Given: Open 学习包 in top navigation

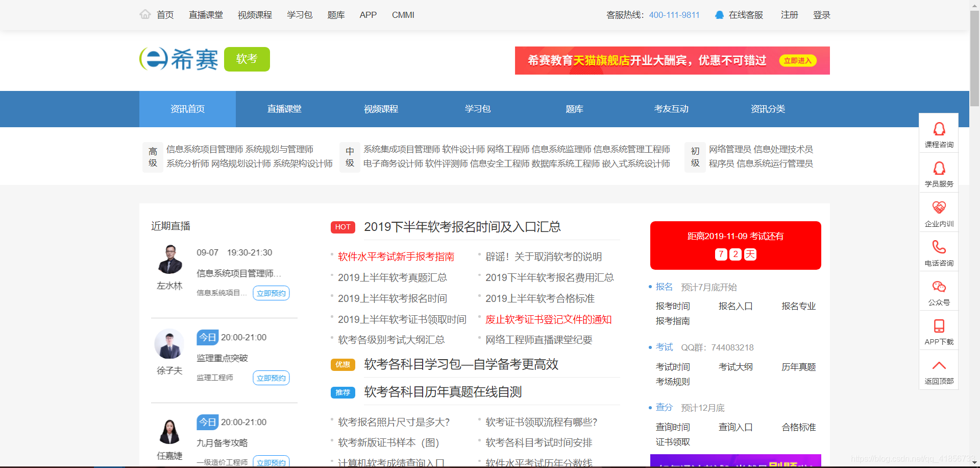Looking at the screenshot, I should coord(300,15).
